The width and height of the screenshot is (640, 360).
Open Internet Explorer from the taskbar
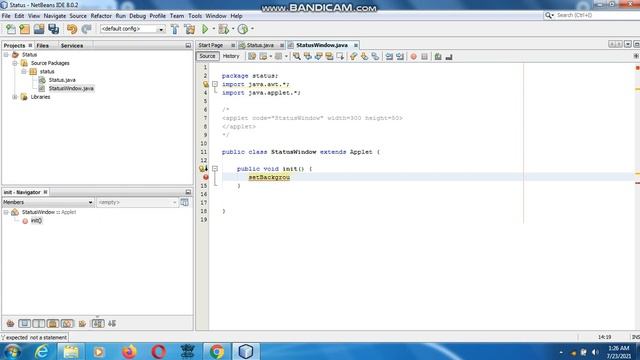point(42,351)
